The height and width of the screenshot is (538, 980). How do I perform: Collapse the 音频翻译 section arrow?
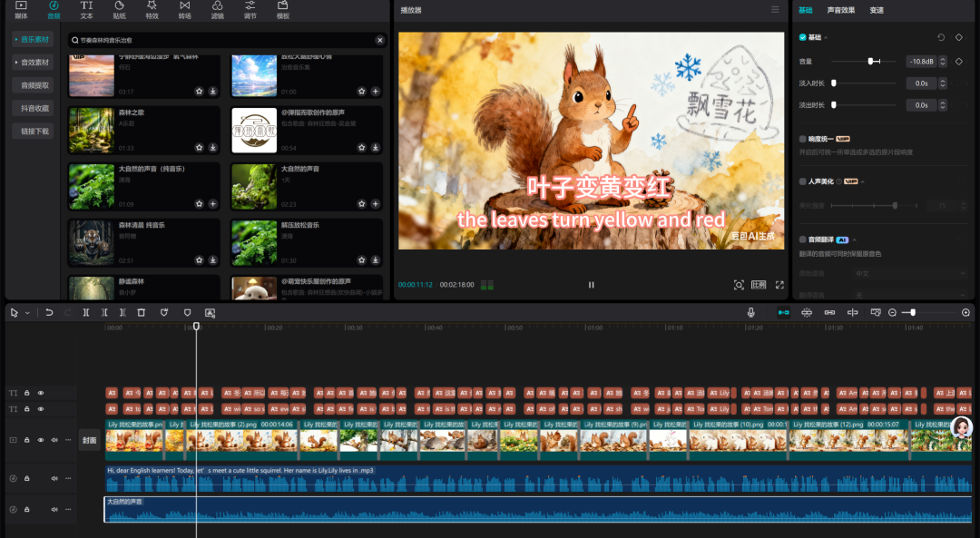[x=855, y=240]
